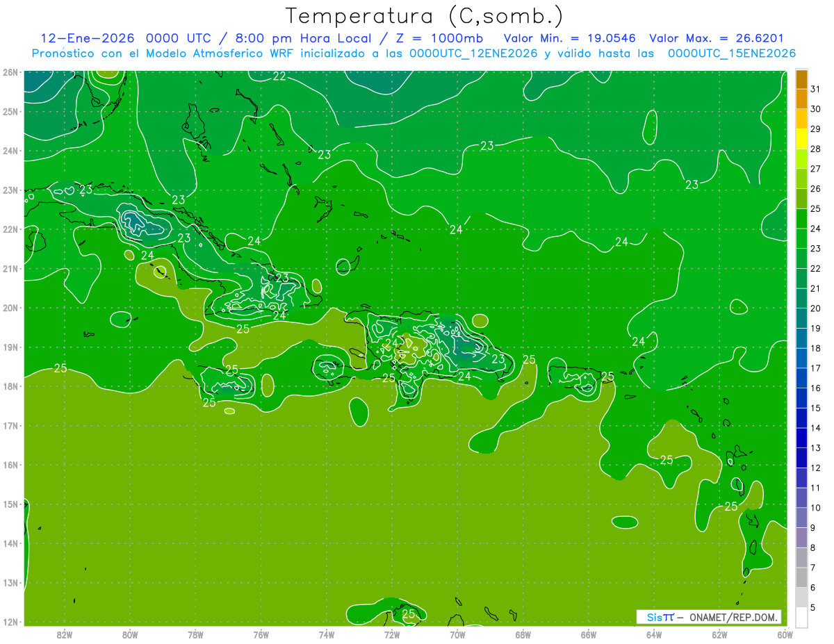Click the '62W' longitude axis label

[x=719, y=634]
